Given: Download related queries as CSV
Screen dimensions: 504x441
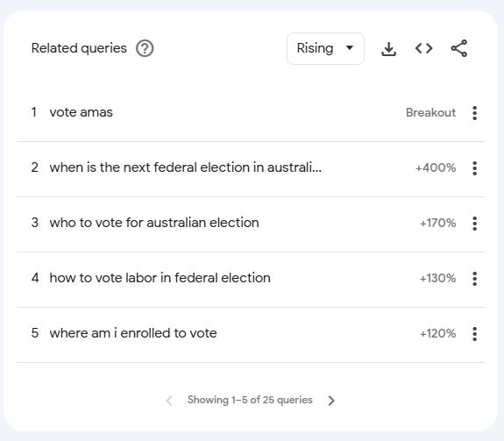Looking at the screenshot, I should [389, 48].
